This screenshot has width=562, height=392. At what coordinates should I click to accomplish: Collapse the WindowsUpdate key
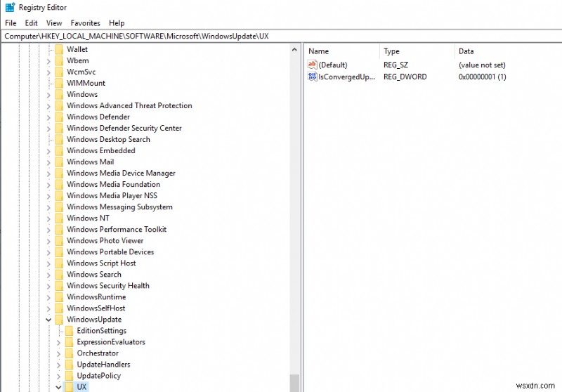pos(48,320)
